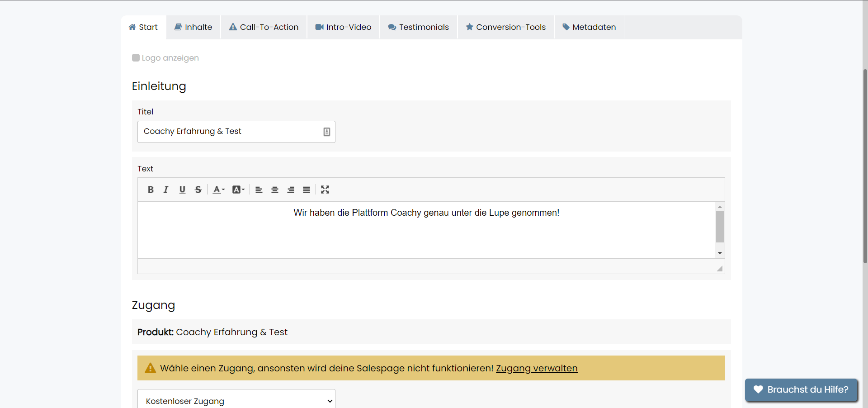Click the Produkt: Coachy Erfahrung text
Viewport: 868px width, 408px height.
point(212,332)
